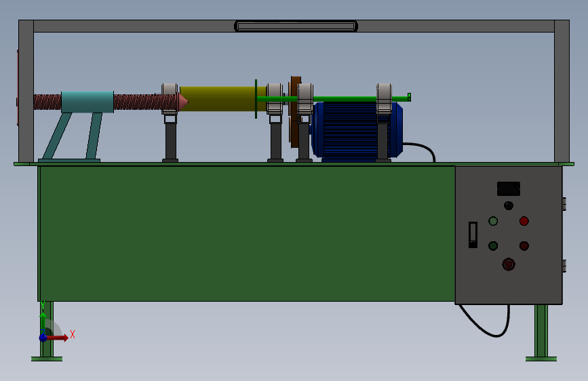
Task: Click the vertical rocker switch on control box
Action: tap(473, 235)
